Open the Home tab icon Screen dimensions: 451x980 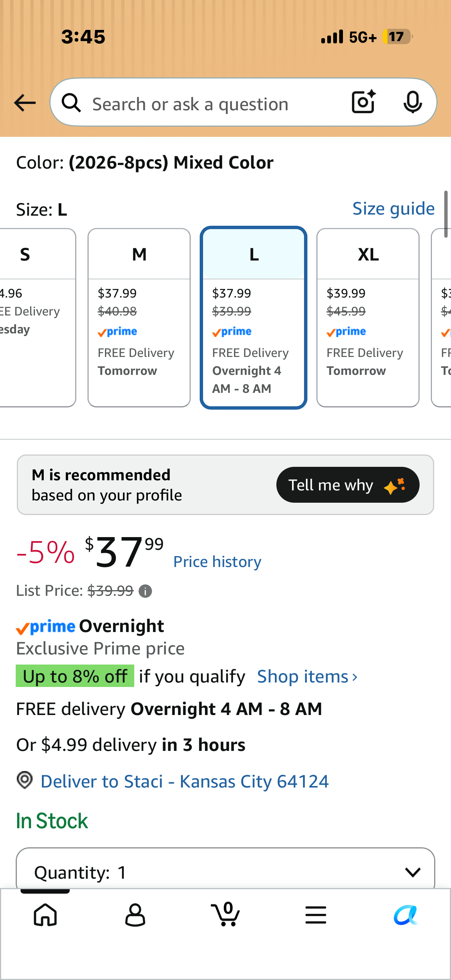[45, 915]
